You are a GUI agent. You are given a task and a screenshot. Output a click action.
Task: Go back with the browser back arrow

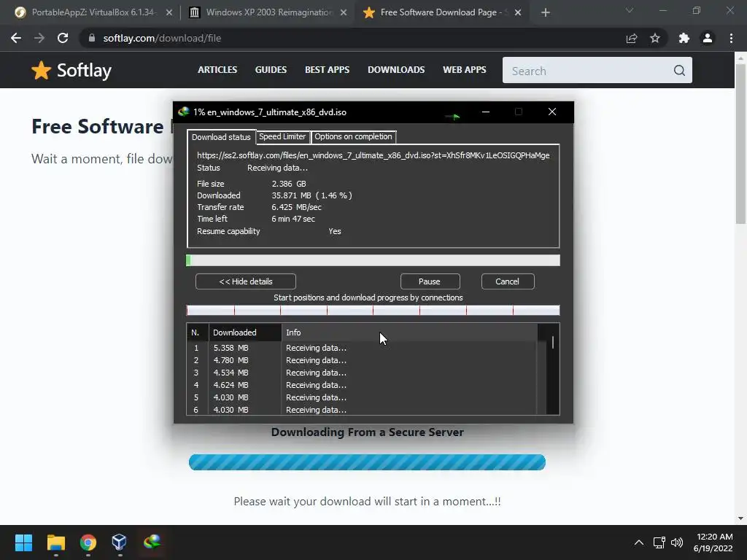pos(16,38)
